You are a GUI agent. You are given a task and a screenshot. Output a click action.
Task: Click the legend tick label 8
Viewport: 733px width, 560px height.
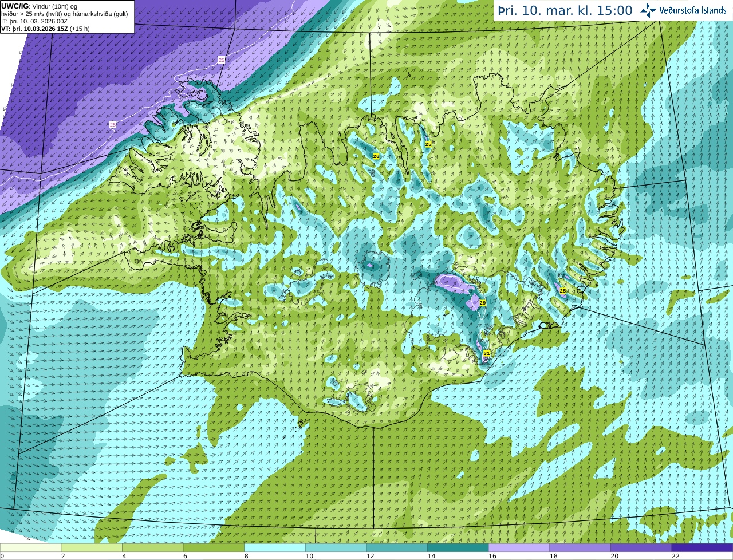tap(246, 555)
